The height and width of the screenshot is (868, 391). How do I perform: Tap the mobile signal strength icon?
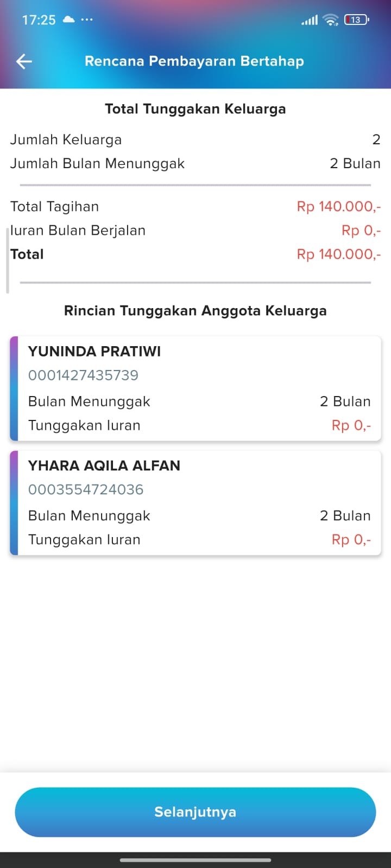click(310, 21)
